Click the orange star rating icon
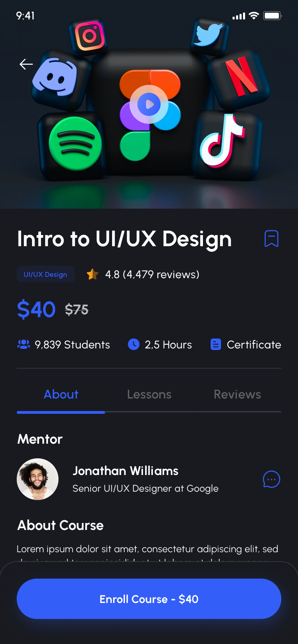This screenshot has width=298, height=644. point(93,274)
